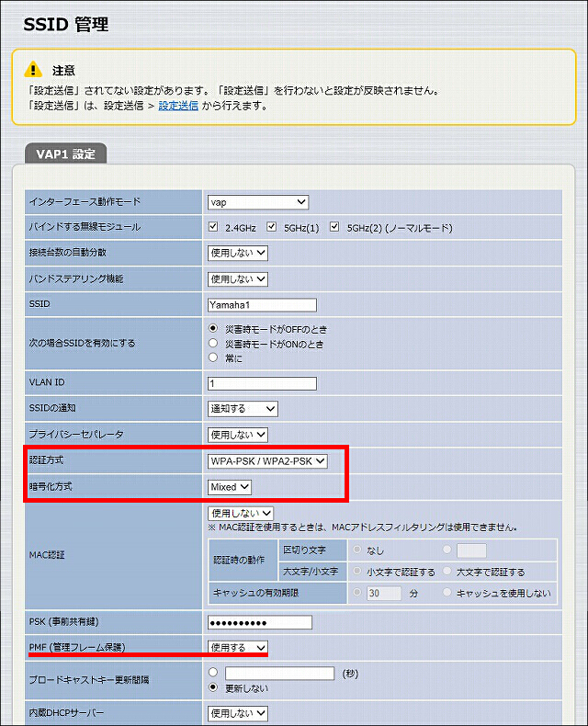
Task: Open the バンドステアリング機能 dropdown
Action: [x=238, y=279]
